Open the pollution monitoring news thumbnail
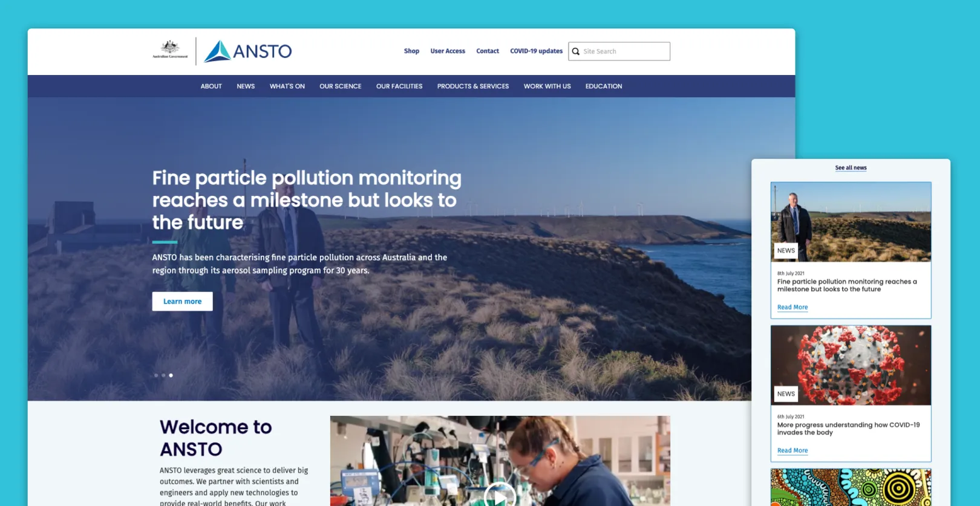Viewport: 980px width, 506px height. click(x=851, y=221)
